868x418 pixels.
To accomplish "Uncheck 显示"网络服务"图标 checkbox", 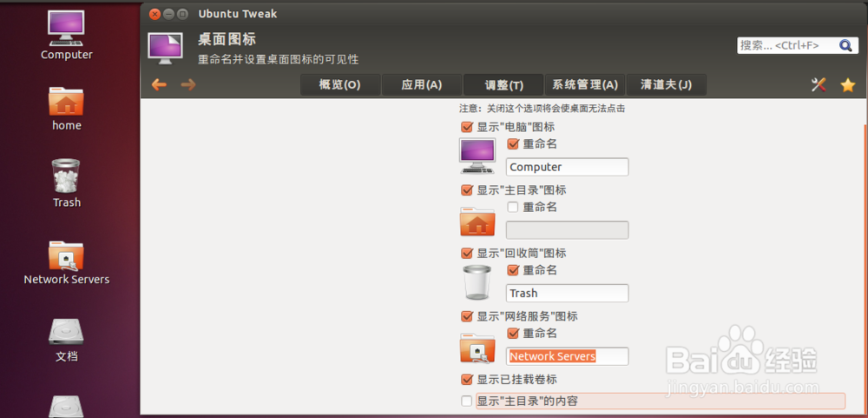I will [x=467, y=316].
